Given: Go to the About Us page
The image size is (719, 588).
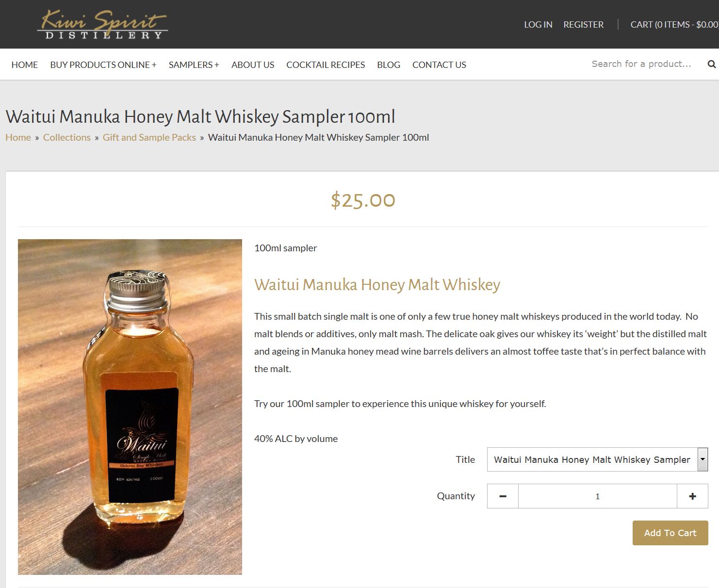Looking at the screenshot, I should (253, 65).
